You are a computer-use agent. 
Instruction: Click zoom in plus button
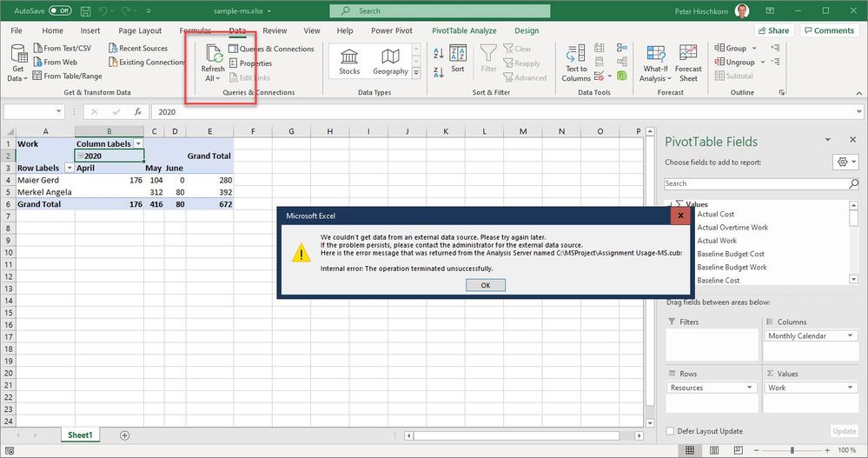point(827,450)
